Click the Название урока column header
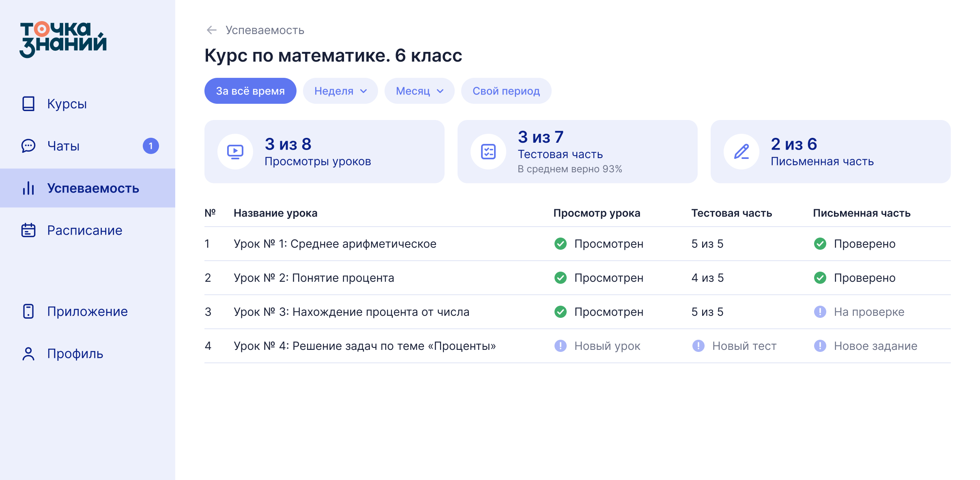The image size is (980, 480). [275, 213]
